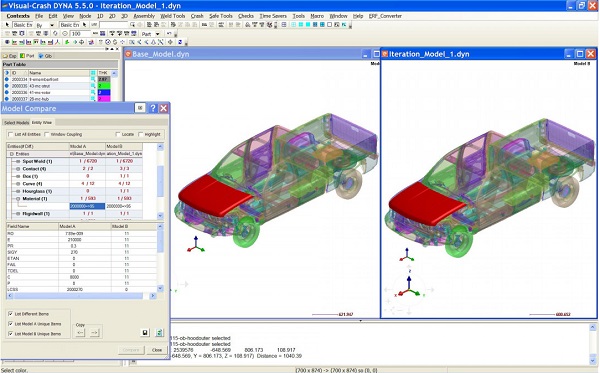Click column header icon in Part Table
The image size is (600, 373).
tap(93, 73)
